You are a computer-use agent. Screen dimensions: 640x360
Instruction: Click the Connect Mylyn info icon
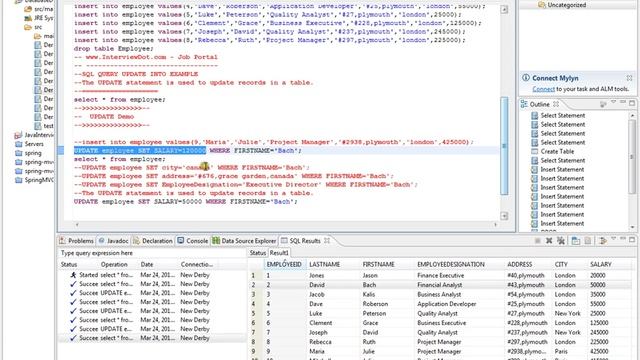(526, 78)
